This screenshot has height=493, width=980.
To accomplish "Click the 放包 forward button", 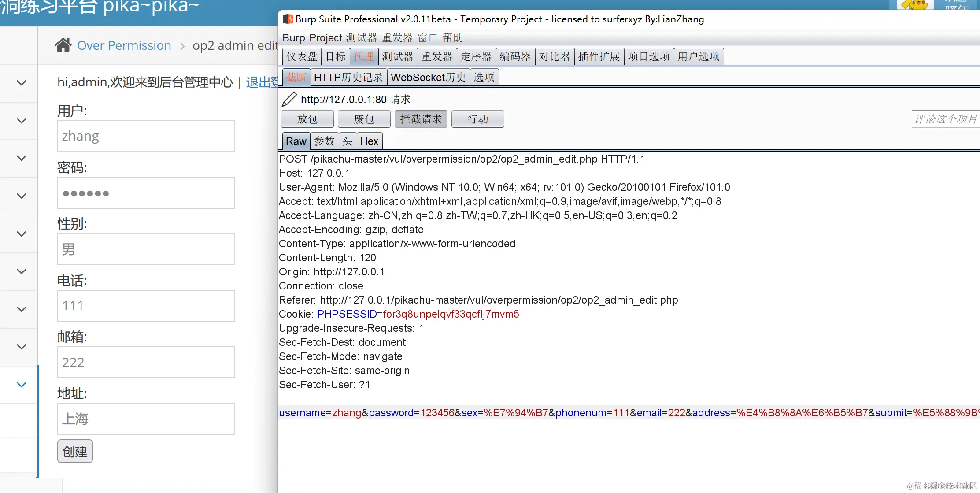I will [x=307, y=119].
